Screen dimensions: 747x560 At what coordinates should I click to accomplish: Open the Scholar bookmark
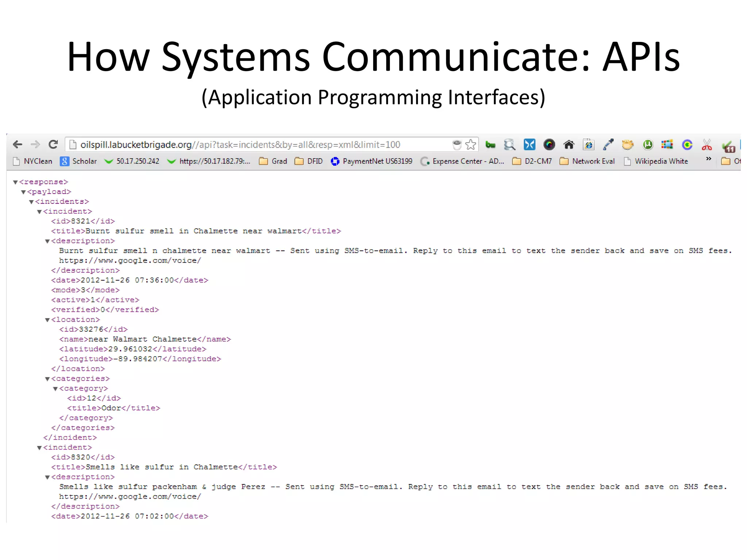tap(79, 161)
